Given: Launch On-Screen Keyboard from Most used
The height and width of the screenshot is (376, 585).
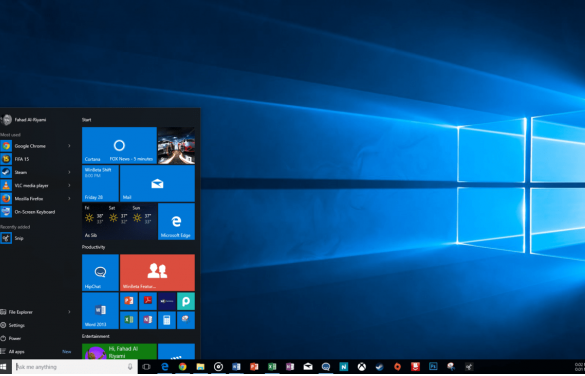Looking at the screenshot, I should click(x=37, y=212).
